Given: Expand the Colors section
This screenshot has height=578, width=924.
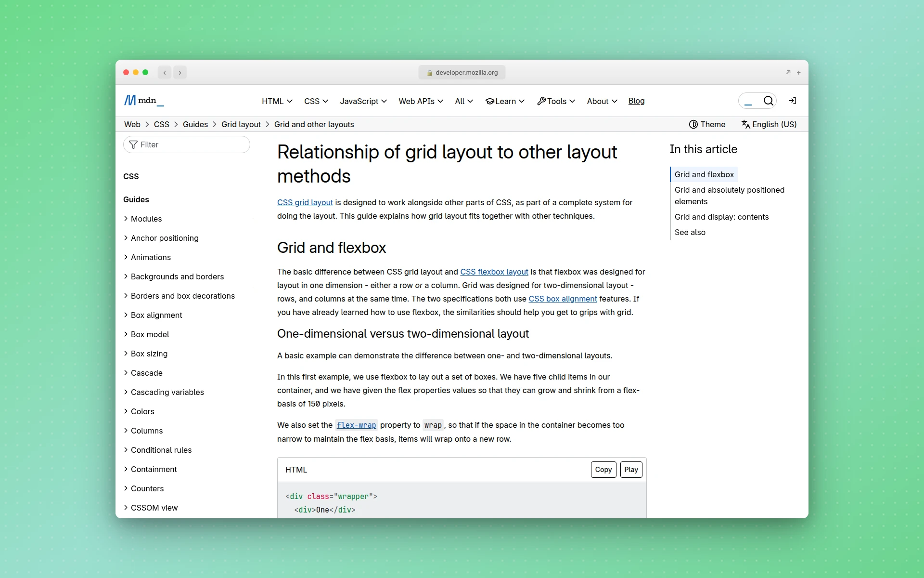Looking at the screenshot, I should pyautogui.click(x=139, y=411).
